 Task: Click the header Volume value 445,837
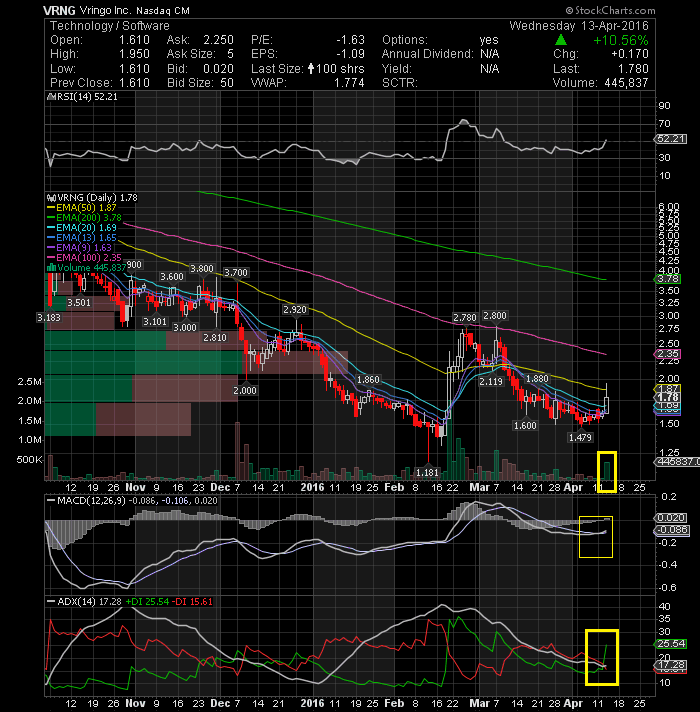pos(626,83)
